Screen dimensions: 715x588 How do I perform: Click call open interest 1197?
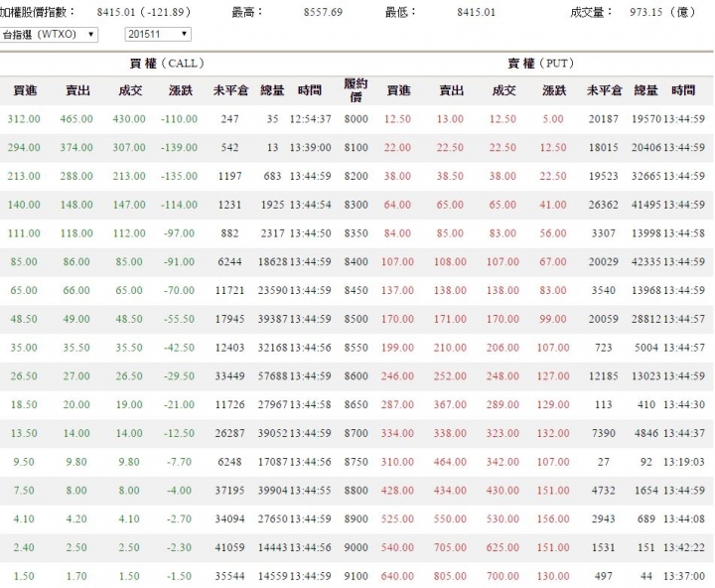pyautogui.click(x=229, y=176)
